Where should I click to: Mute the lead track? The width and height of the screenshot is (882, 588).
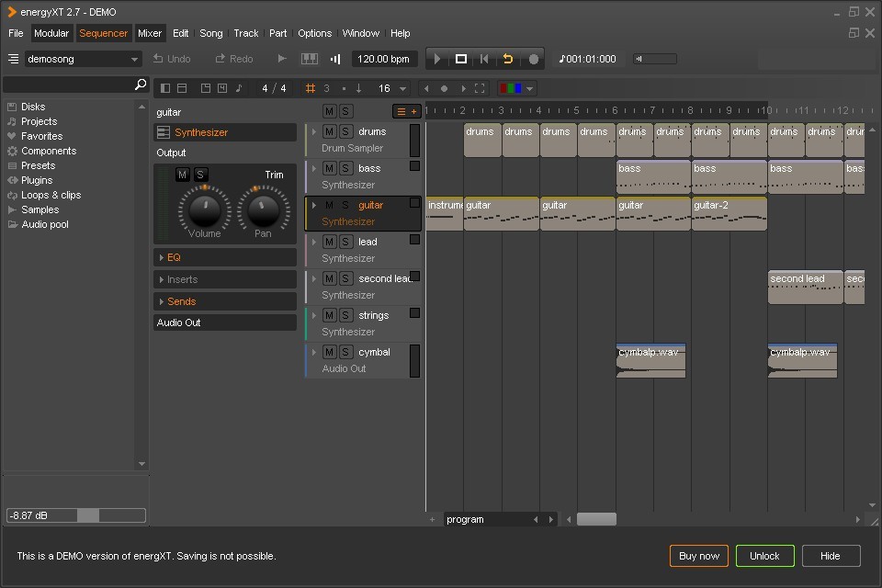pyautogui.click(x=329, y=242)
